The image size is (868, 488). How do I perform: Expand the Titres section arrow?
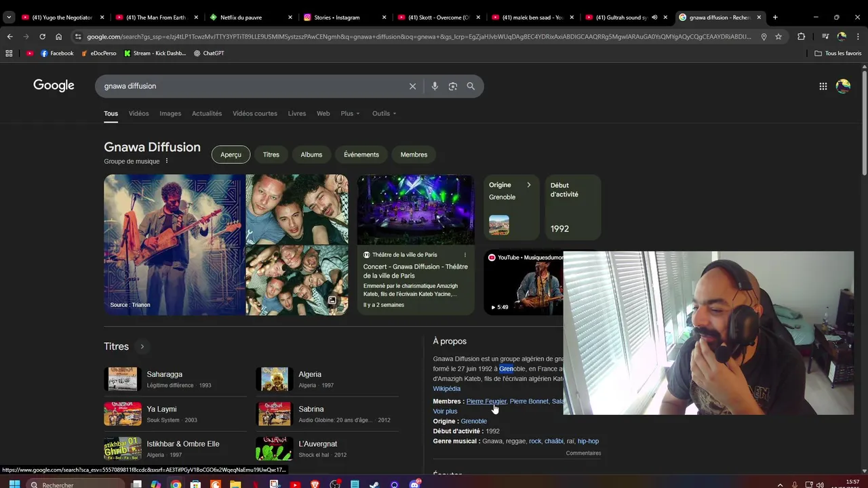(142, 346)
